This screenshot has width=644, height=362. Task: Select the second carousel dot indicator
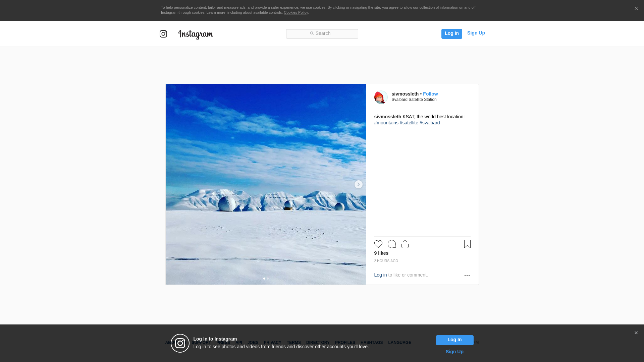pyautogui.click(x=268, y=279)
